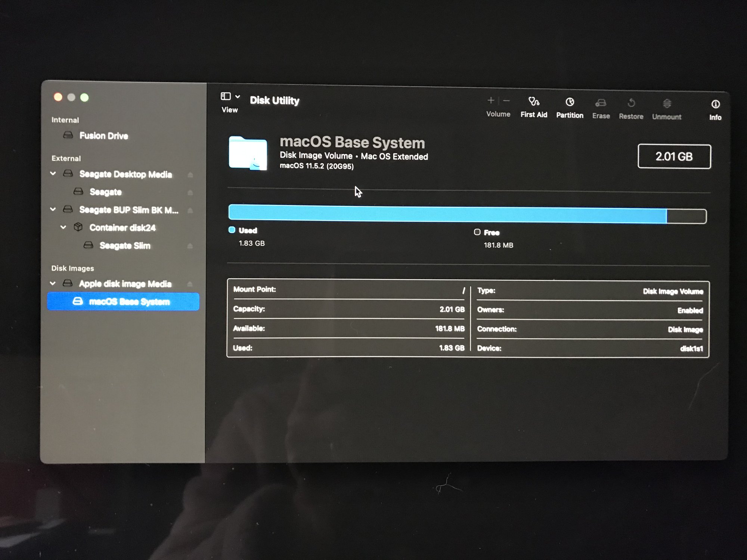747x560 pixels.
Task: Click the Restore toolbar icon
Action: [x=631, y=103]
